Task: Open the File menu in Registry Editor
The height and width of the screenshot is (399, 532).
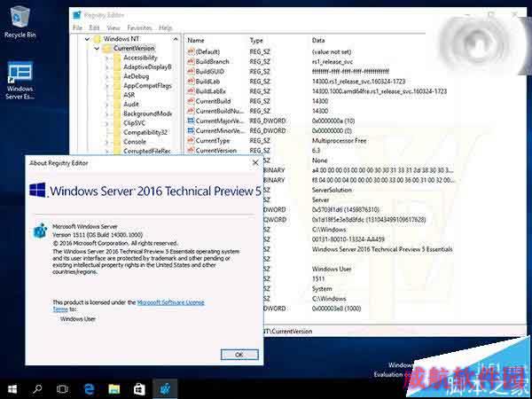Action: pos(77,27)
